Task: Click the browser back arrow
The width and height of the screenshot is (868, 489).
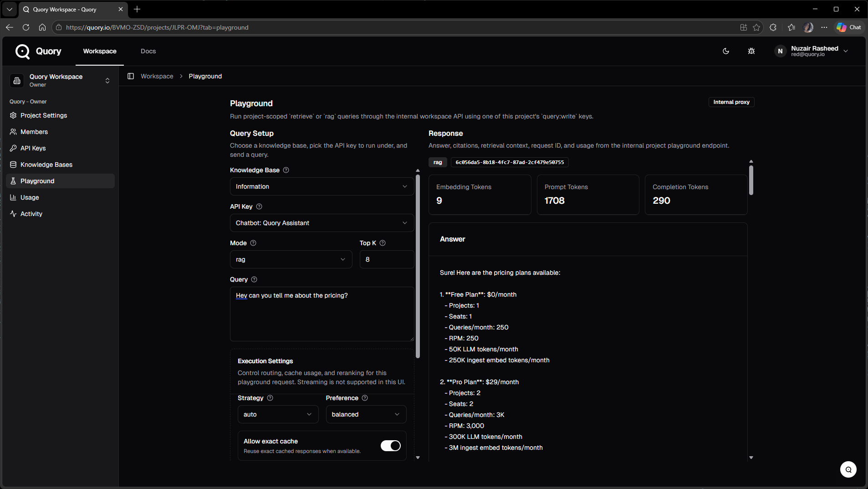Action: pyautogui.click(x=10, y=27)
